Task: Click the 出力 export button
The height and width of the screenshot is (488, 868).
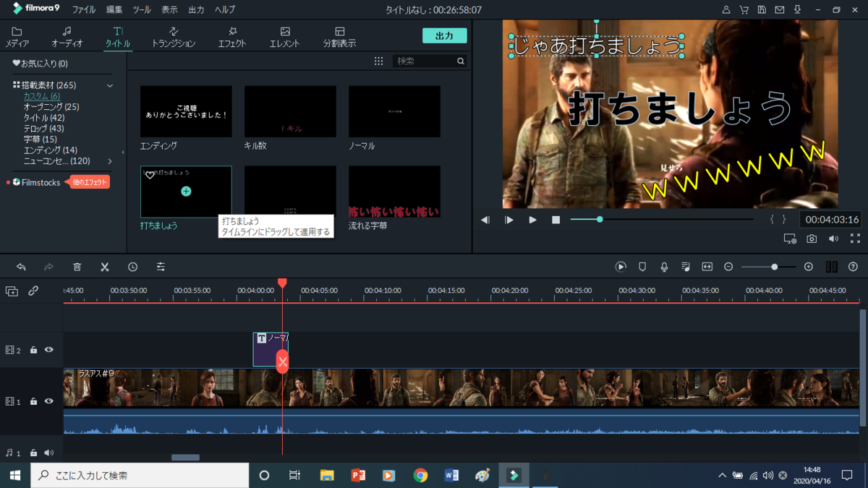Action: coord(445,36)
